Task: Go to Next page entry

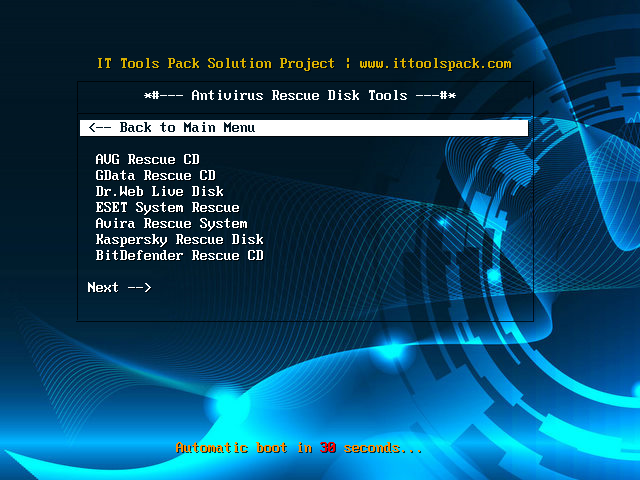Action: click(x=120, y=287)
